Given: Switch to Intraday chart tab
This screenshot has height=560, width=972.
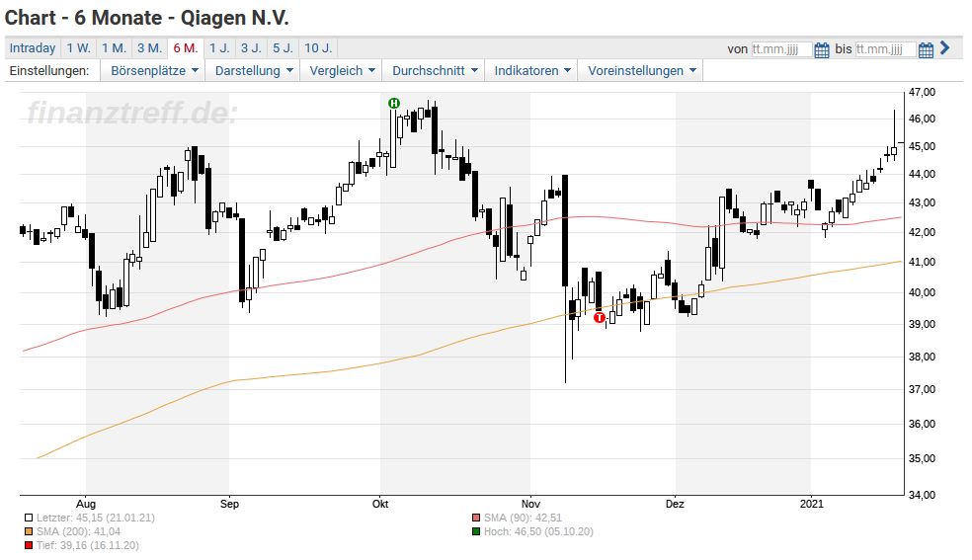Looking at the screenshot, I should tap(33, 48).
